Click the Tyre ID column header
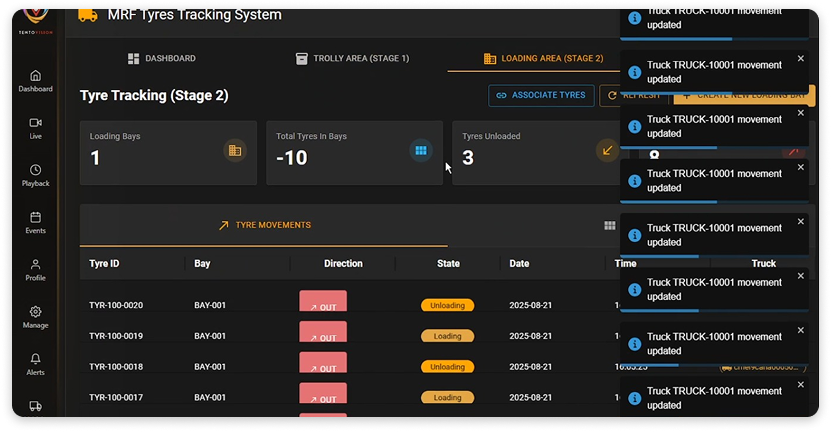Image resolution: width=831 pixels, height=432 pixels. (x=105, y=264)
